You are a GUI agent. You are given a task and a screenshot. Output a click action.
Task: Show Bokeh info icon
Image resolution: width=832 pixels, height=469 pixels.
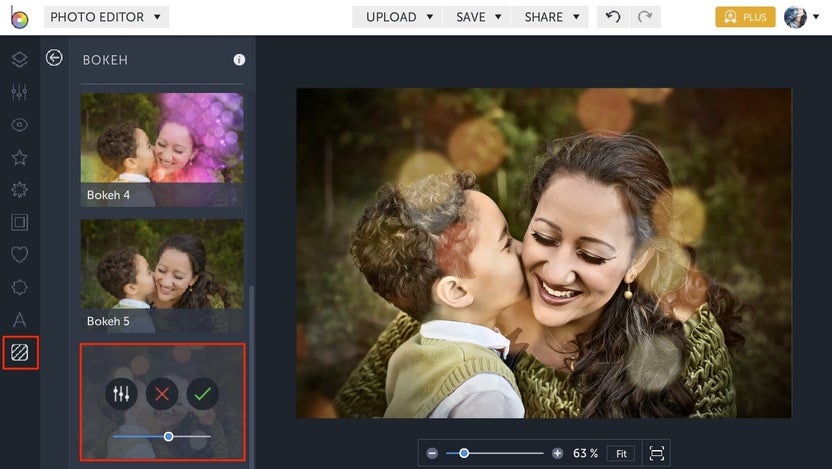tap(239, 60)
